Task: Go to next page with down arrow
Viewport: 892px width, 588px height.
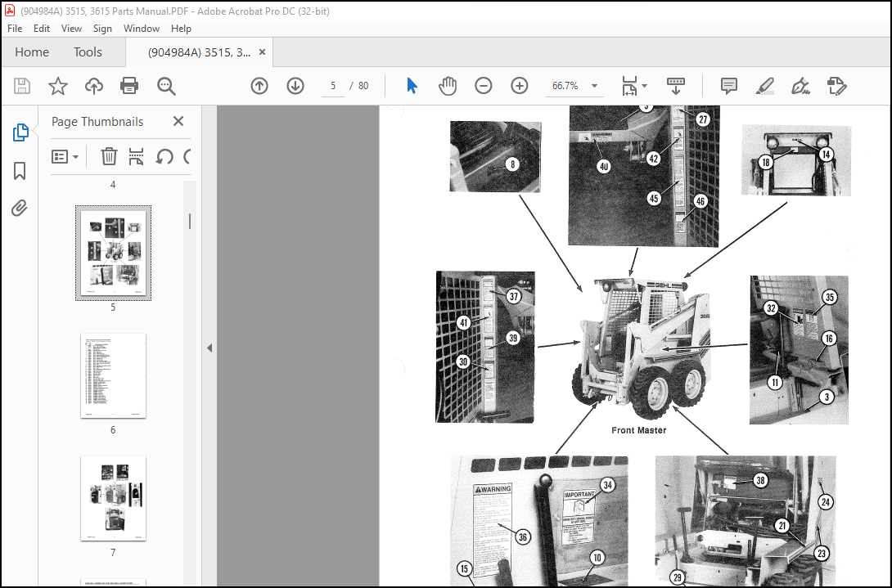Action: (295, 86)
